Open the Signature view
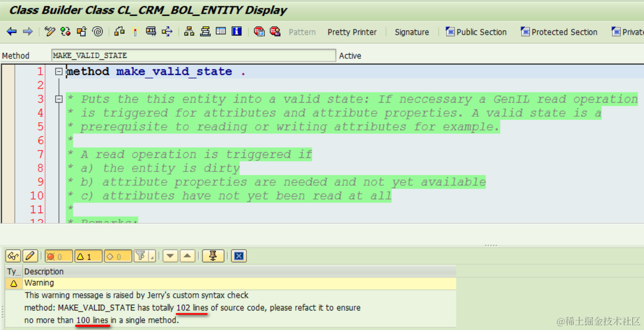 pyautogui.click(x=411, y=32)
